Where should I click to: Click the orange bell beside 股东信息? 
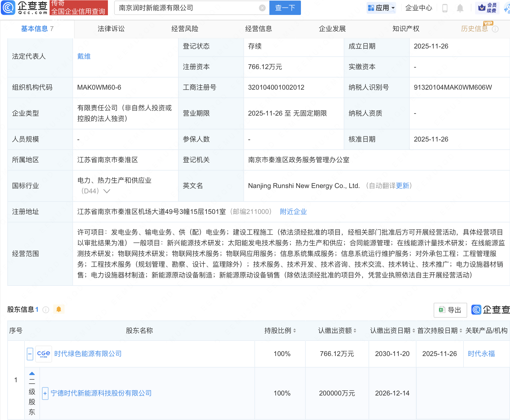59,309
